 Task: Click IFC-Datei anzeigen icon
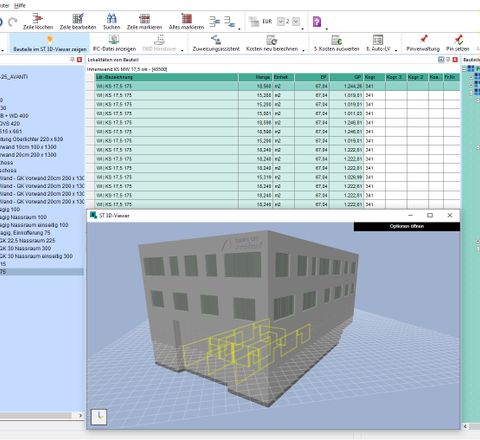point(114,40)
